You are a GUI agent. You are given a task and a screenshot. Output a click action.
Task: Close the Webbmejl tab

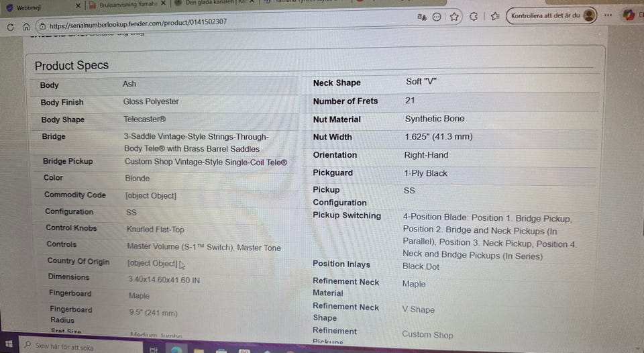(78, 6)
